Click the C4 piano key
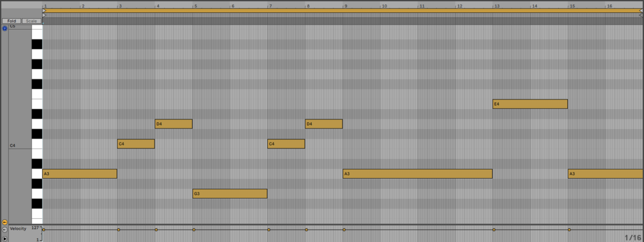 [x=37, y=144]
